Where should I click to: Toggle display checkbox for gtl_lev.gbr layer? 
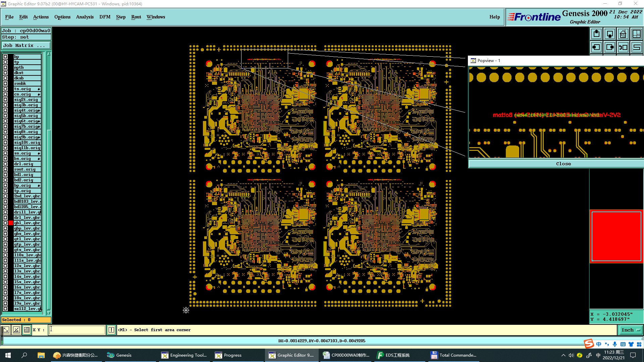pos(5,239)
